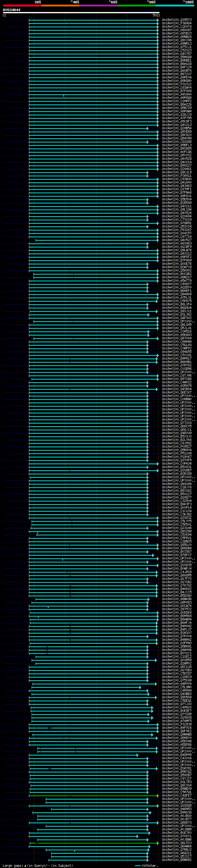
Task: Select hit label UniRef100_B5X3J0
Action: tap(177, 436)
